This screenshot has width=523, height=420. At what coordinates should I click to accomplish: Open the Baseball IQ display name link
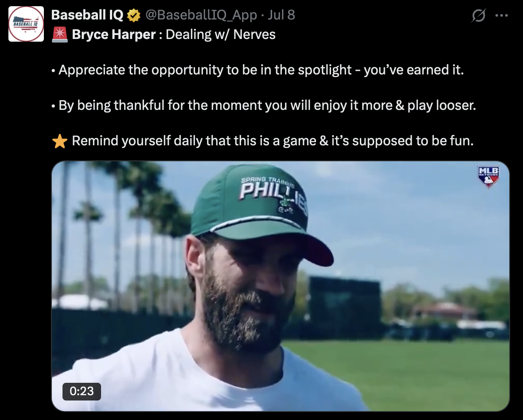87,14
